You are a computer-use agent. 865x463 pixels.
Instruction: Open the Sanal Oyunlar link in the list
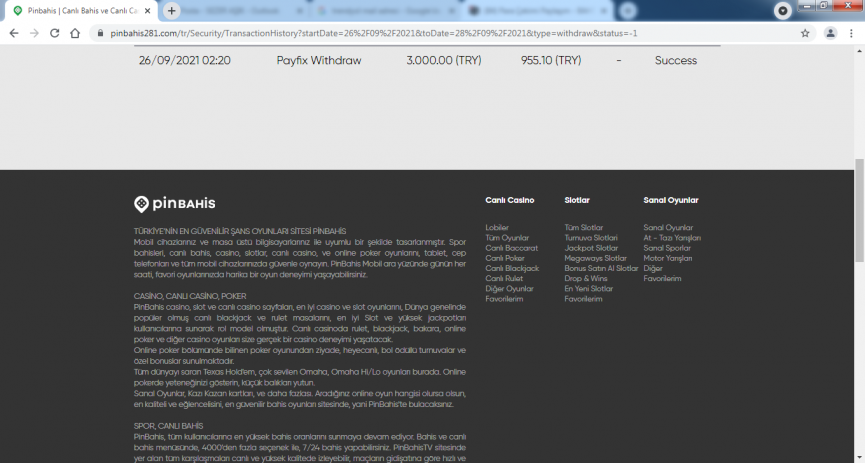click(668, 227)
